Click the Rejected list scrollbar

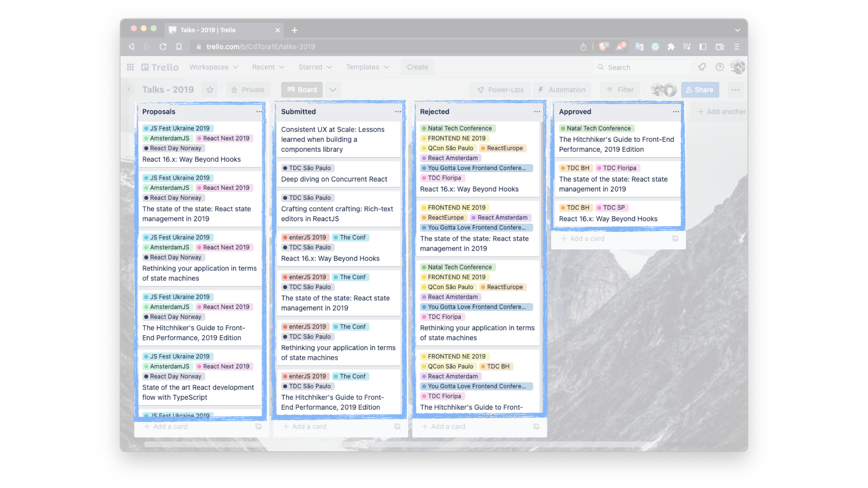coord(542,194)
